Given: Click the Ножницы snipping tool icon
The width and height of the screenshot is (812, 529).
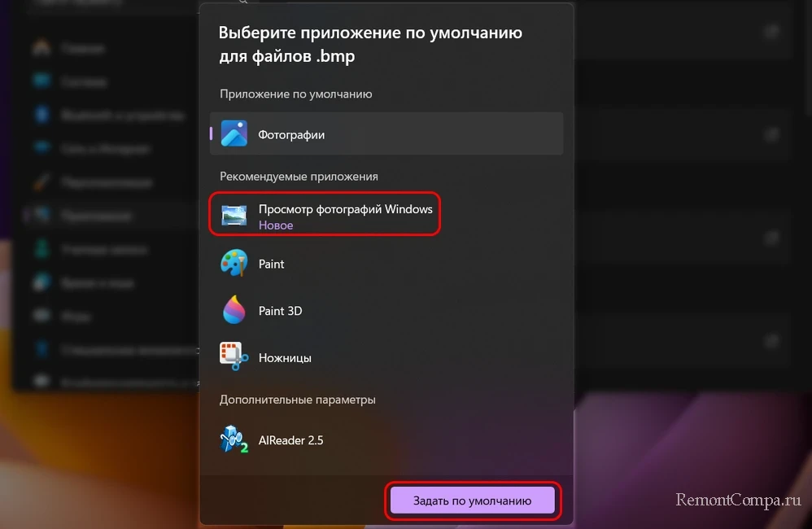Looking at the screenshot, I should click(x=234, y=356).
